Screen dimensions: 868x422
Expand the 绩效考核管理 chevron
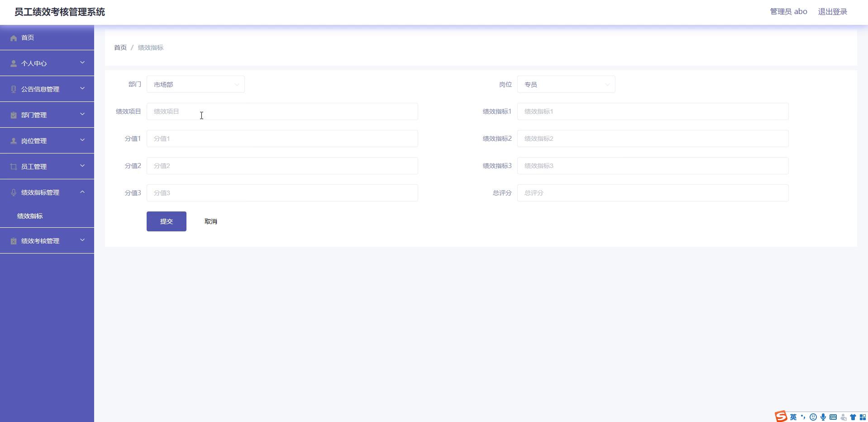coord(82,240)
